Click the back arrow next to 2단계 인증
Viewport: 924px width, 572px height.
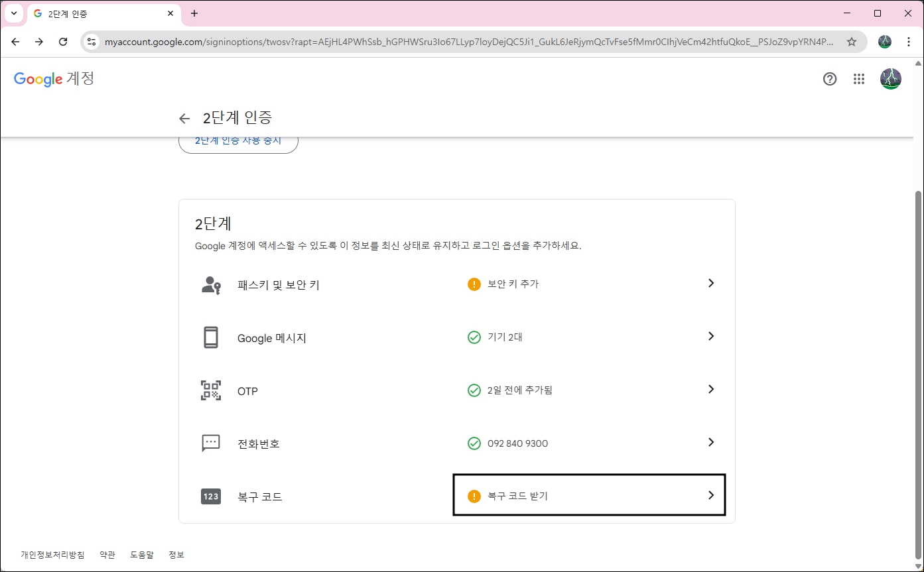(x=184, y=118)
